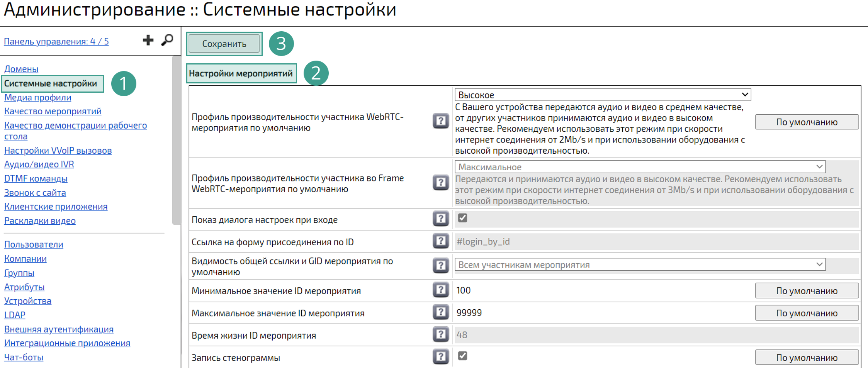This screenshot has height=368, width=868.
Task: Click the magnifier search icon in sidebar
Action: [x=167, y=40]
